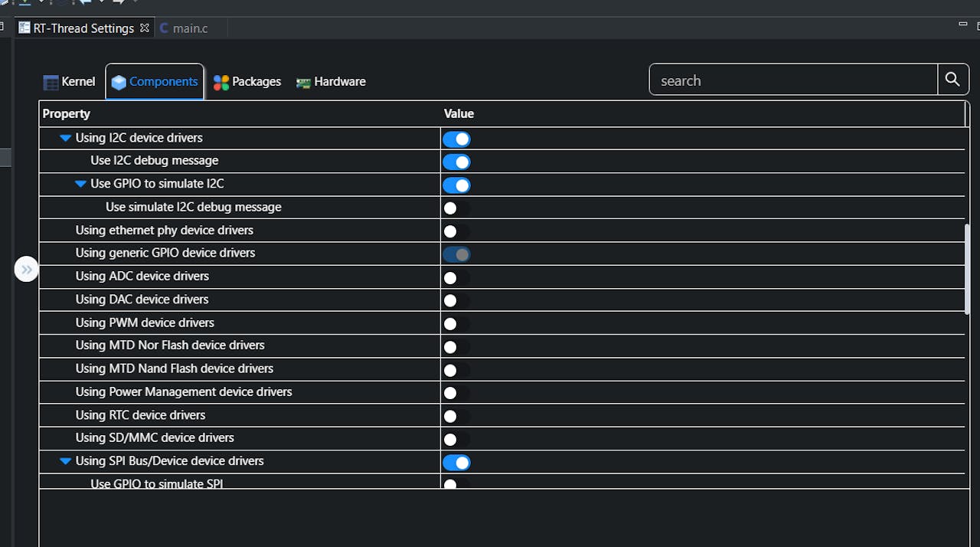Click the double-chevron sidebar expand button
Screen dimensions: 980x547
pyautogui.click(x=27, y=269)
